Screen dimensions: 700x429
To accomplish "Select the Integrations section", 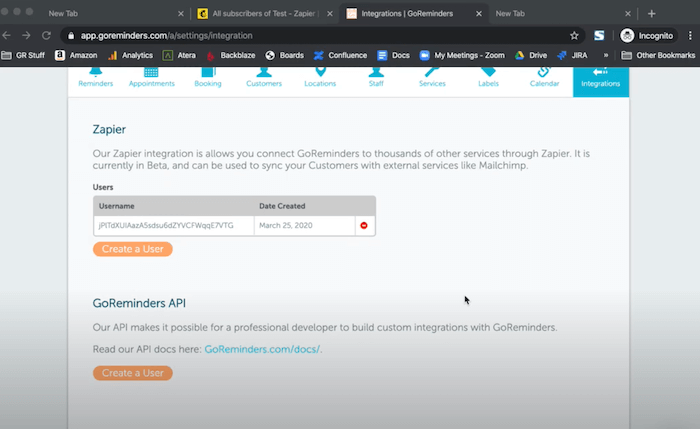I will click(601, 82).
